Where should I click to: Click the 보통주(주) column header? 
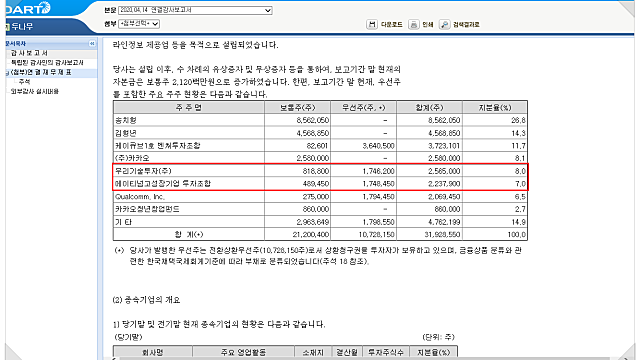[297, 107]
